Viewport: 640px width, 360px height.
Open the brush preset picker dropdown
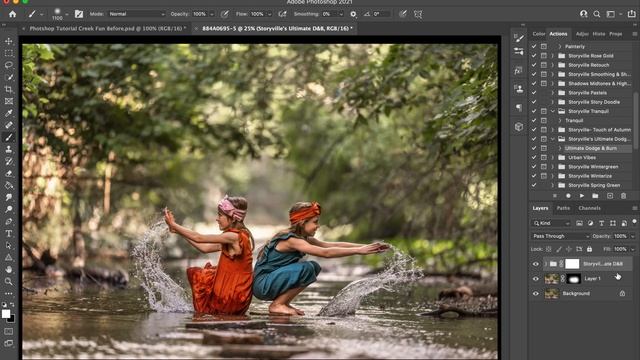[67, 14]
